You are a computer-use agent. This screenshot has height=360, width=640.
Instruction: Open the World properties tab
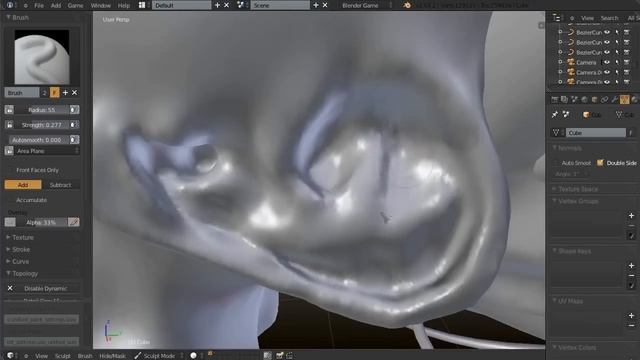tap(584, 99)
